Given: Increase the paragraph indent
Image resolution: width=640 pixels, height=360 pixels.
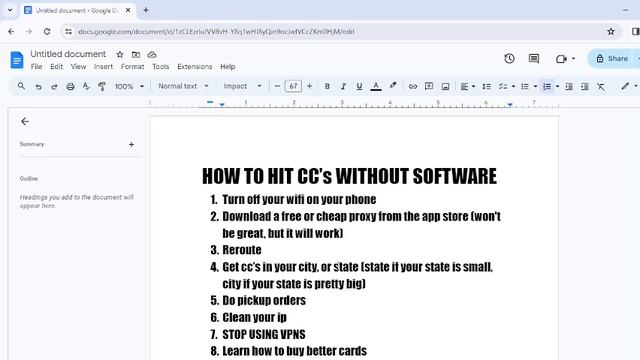Looking at the screenshot, I should click(x=584, y=87).
